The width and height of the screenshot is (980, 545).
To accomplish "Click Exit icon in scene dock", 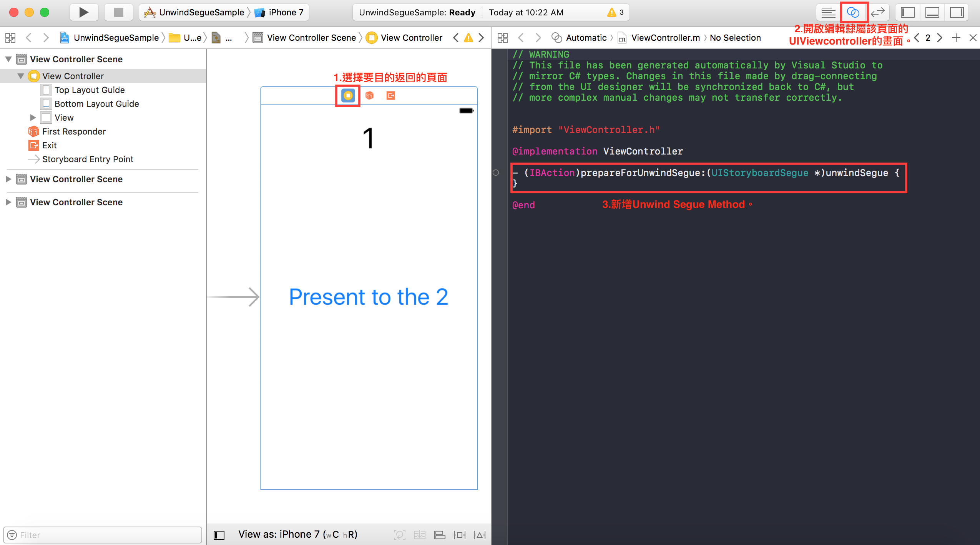I will 391,95.
